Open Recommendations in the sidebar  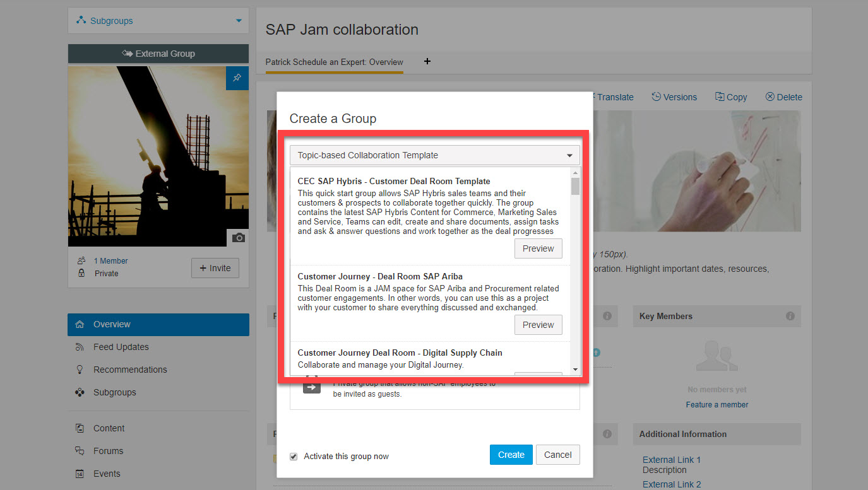click(x=130, y=370)
